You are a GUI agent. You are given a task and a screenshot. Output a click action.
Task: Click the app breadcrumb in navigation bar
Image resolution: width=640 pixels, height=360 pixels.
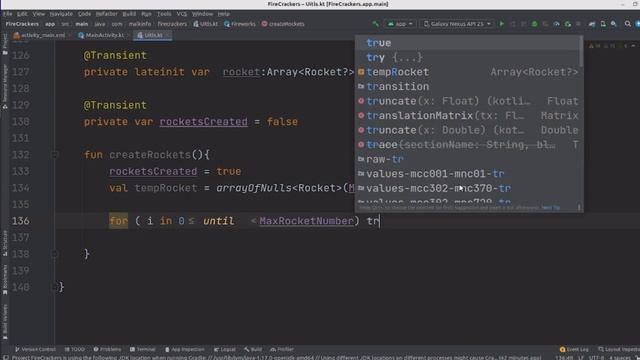50,24
